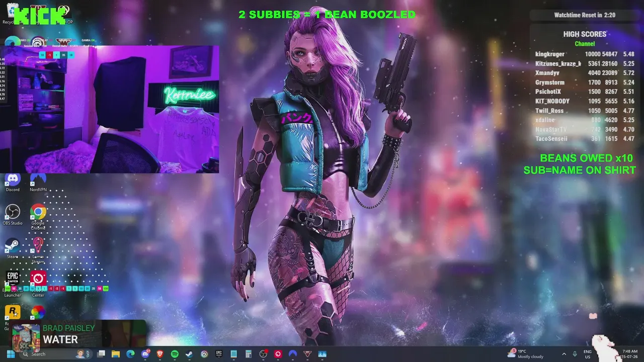Click TacoSenseii in the high scores list
Image resolution: width=644 pixels, height=362 pixels.
551,139
